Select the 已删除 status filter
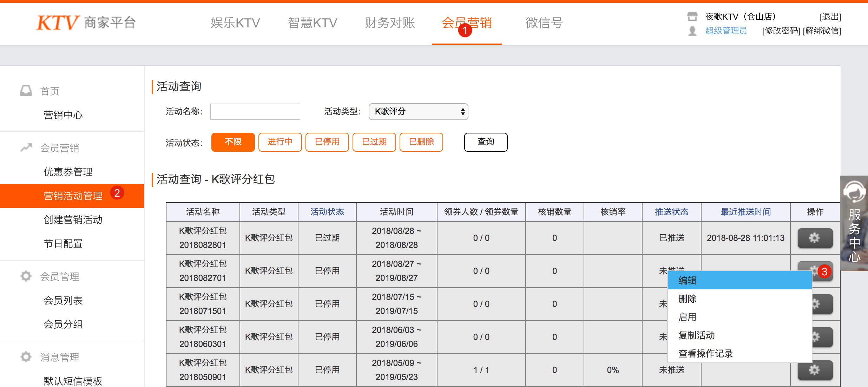This screenshot has width=868, height=387. click(x=421, y=142)
